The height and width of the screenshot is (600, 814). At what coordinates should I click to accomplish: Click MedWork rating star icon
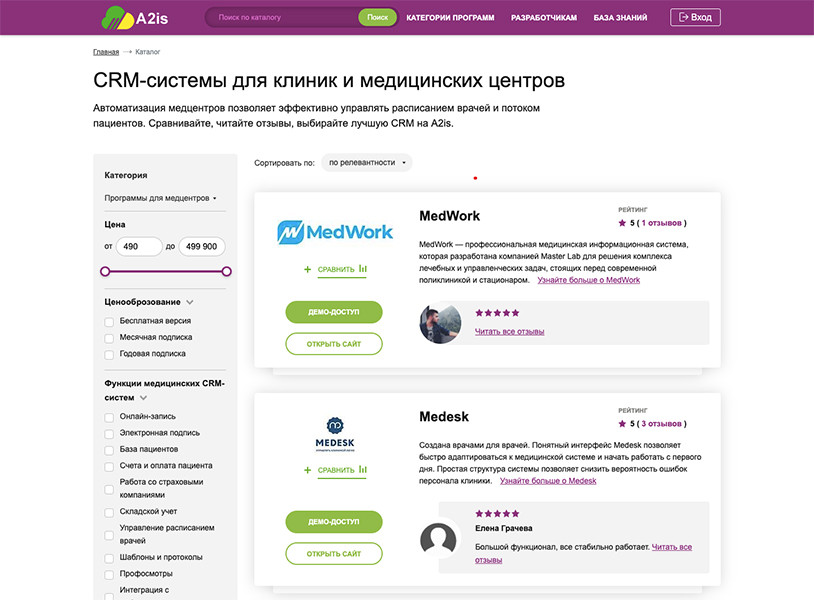point(622,223)
